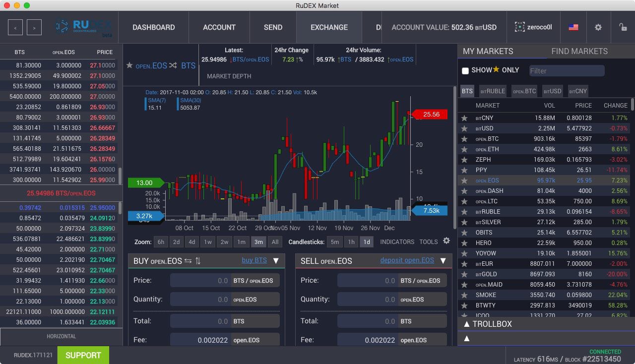Star the OBITS market row
This screenshot has height=364, width=635.
(464, 233)
